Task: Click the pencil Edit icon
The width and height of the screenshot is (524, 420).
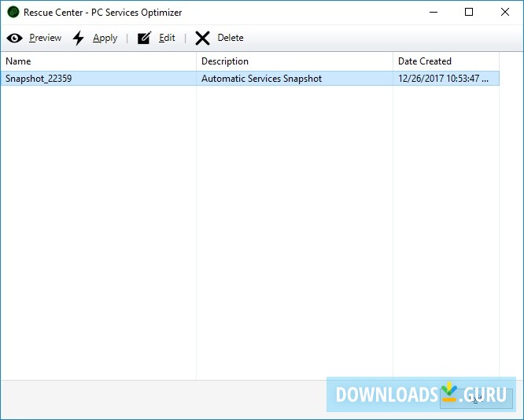Action: coord(144,38)
